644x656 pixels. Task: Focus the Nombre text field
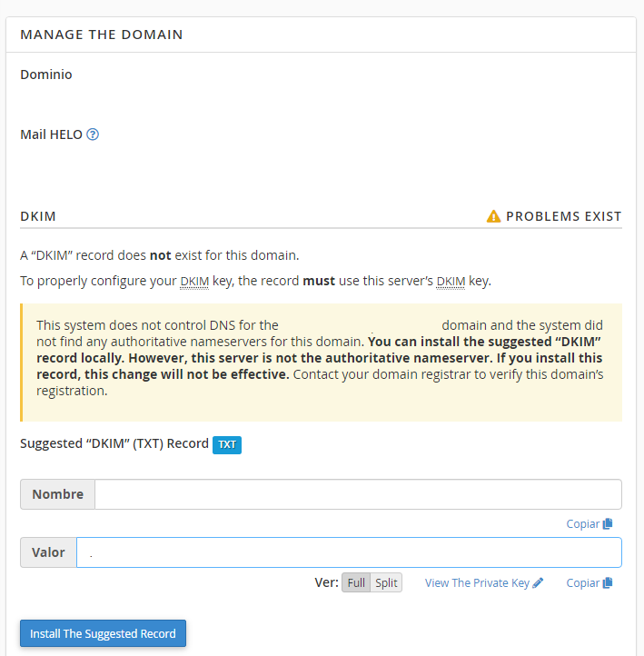pyautogui.click(x=359, y=494)
